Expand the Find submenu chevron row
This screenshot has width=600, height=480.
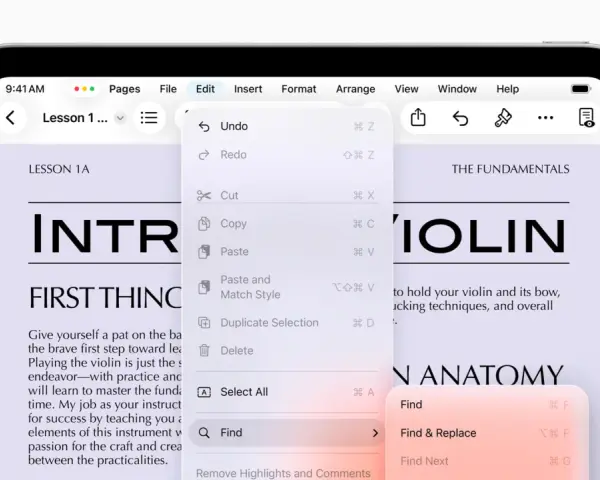(x=286, y=433)
